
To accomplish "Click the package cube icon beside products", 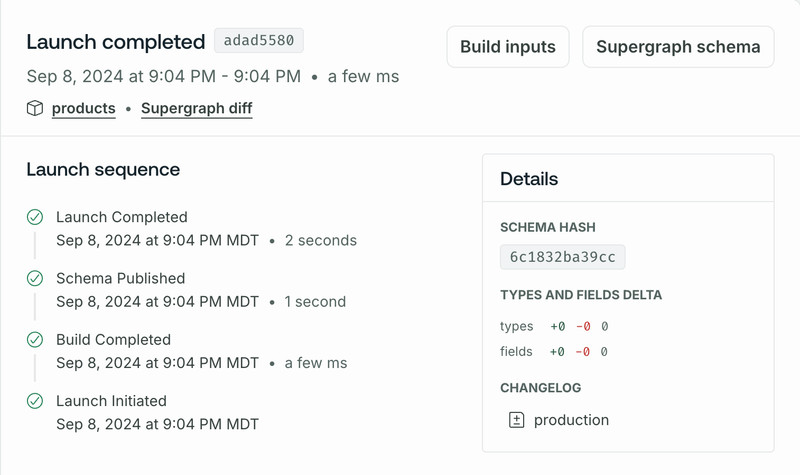I will click(x=35, y=108).
